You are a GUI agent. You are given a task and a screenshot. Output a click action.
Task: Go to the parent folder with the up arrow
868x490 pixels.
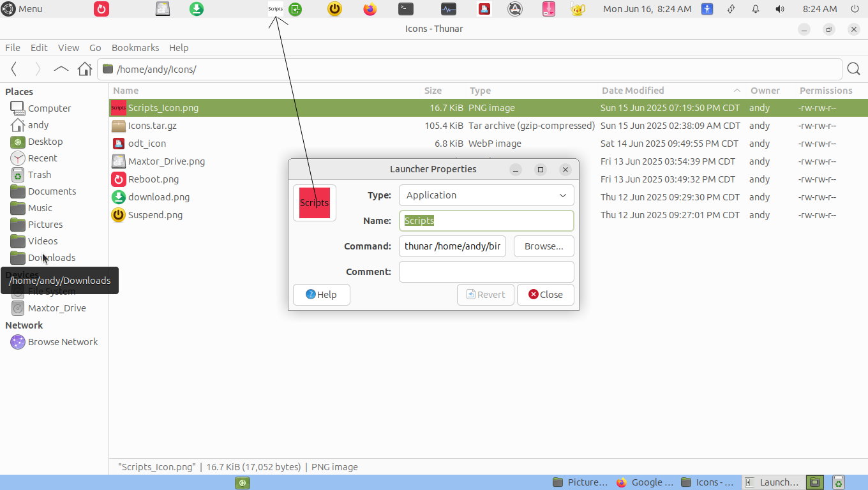click(x=61, y=69)
